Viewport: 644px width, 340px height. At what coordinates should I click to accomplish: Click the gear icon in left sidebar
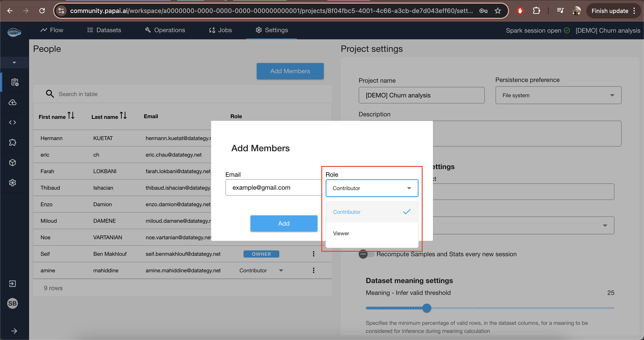(13, 183)
